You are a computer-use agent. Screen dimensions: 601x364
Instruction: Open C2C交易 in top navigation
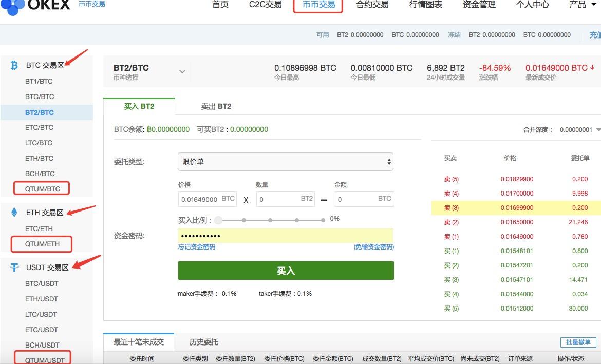tap(265, 5)
